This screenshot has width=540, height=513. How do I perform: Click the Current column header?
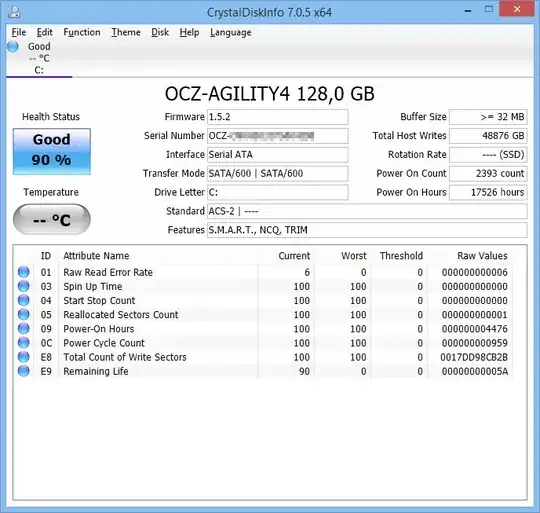pyautogui.click(x=294, y=256)
